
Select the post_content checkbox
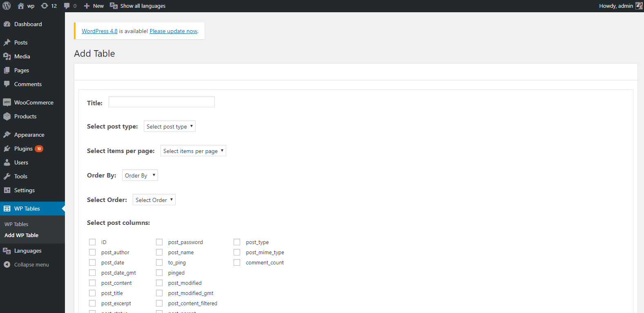click(x=92, y=283)
